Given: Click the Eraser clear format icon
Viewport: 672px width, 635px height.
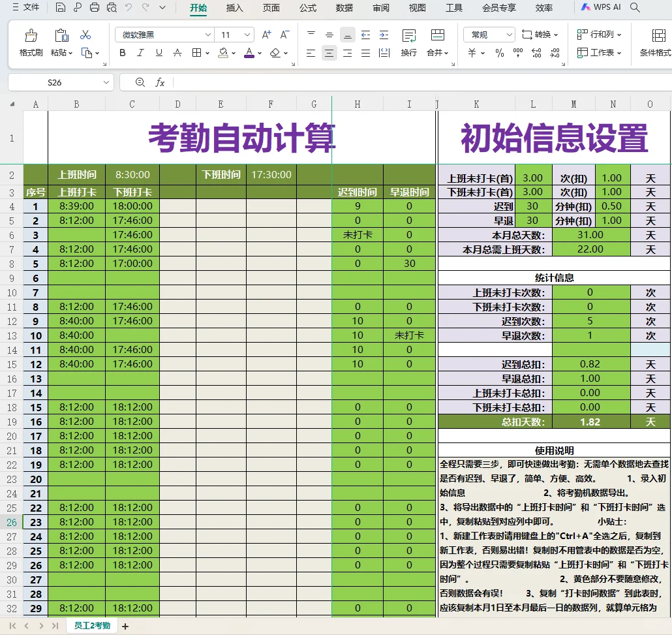Looking at the screenshot, I should click(x=275, y=53).
